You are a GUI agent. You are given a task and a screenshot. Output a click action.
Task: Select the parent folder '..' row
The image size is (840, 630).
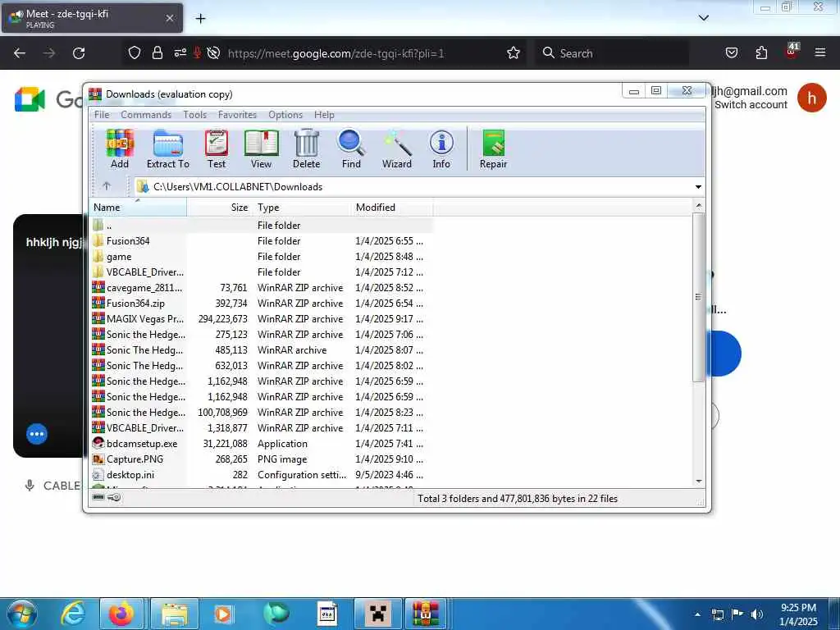coord(262,226)
